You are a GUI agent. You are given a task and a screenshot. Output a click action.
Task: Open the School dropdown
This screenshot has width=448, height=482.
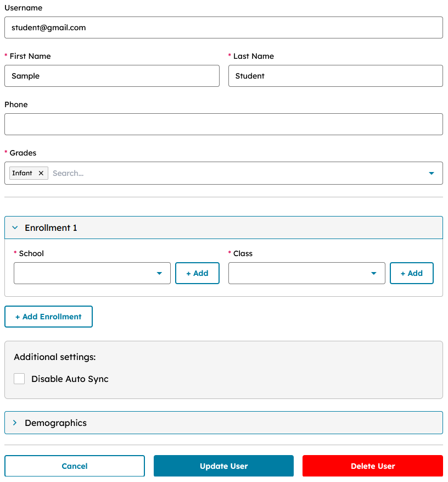[x=92, y=273]
